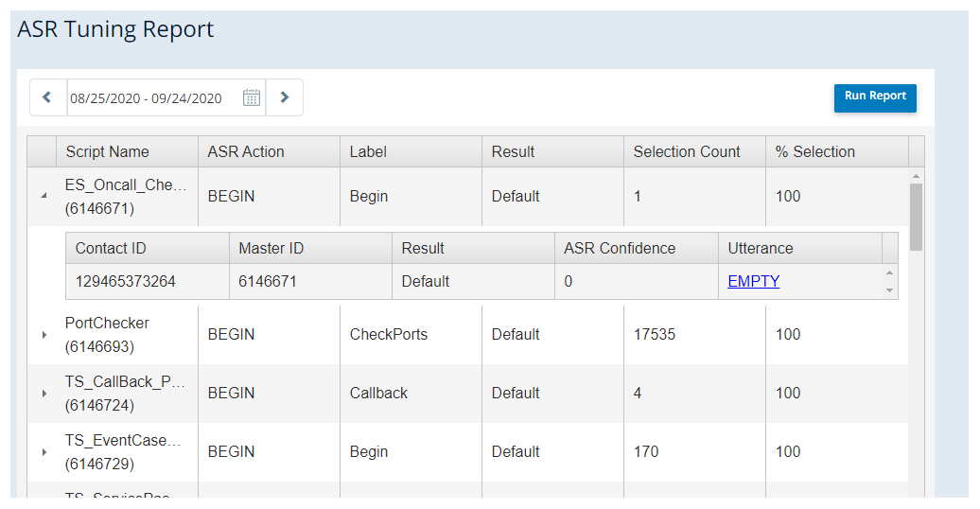Select PortChecker (6146693) script name
The image size is (980, 509).
click(127, 335)
